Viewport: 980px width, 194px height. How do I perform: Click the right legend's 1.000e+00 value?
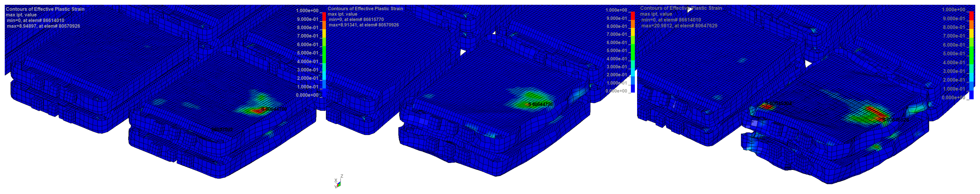point(953,10)
